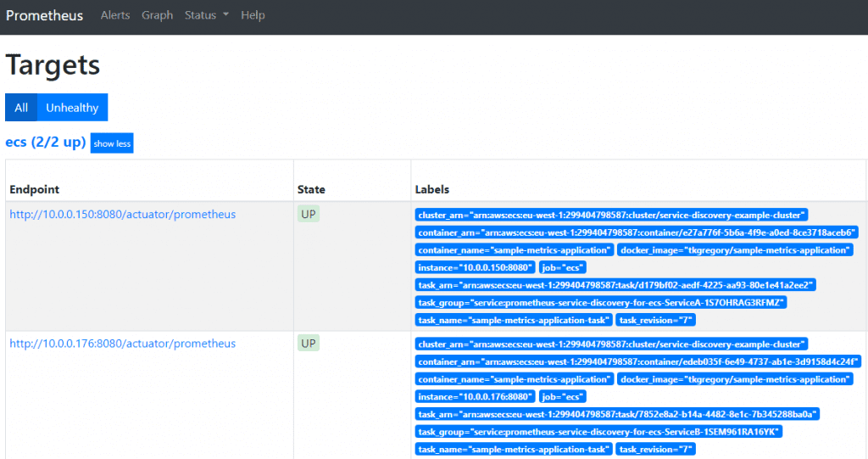The width and height of the screenshot is (868, 459).
Task: Collapse ecs targets with show less
Action: click(x=112, y=143)
